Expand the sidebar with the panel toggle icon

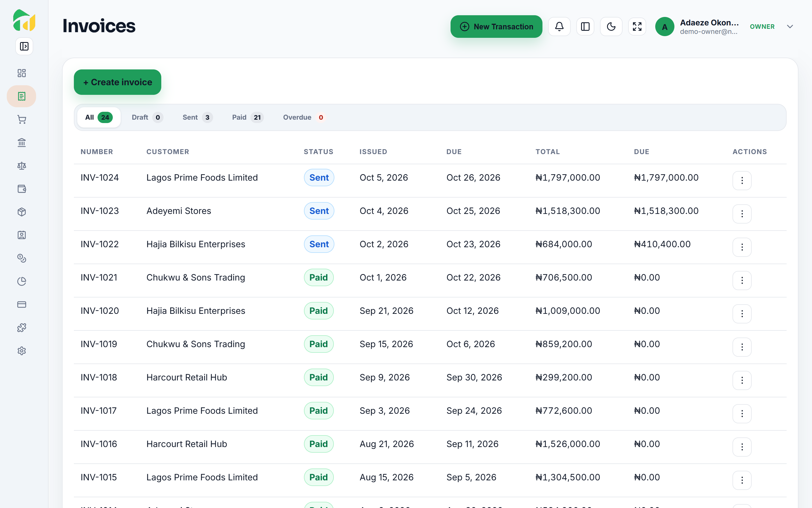click(24, 46)
